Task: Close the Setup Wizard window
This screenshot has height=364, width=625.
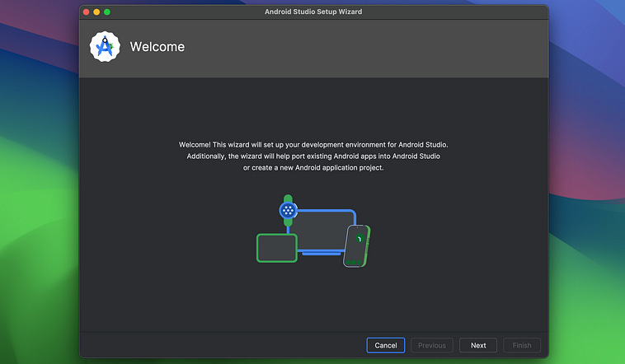Action: 86,12
